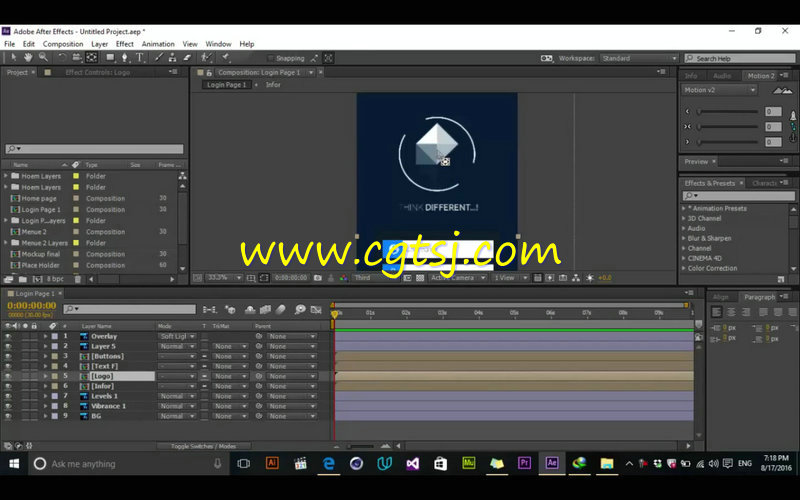This screenshot has width=800, height=500.
Task: Select the Pen tool
Action: tap(124, 58)
